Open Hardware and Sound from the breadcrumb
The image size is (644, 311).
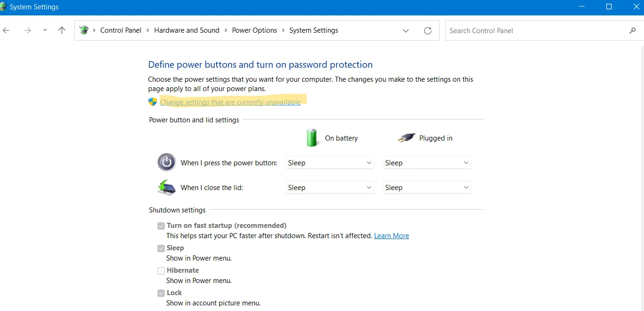[x=186, y=30]
